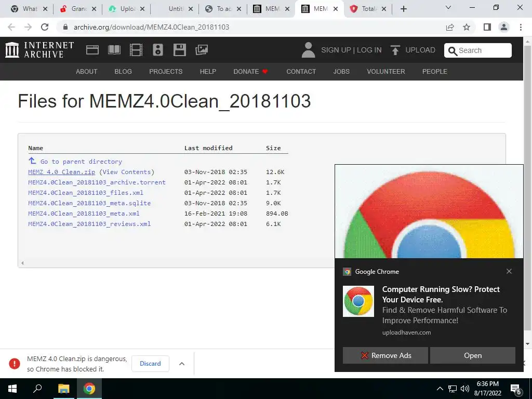The image size is (532, 399).
Task: Show hidden system tray icons
Action: click(x=440, y=389)
